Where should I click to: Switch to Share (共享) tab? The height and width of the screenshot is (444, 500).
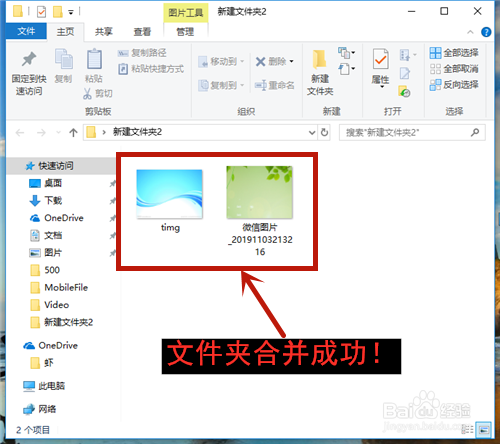coord(104,32)
